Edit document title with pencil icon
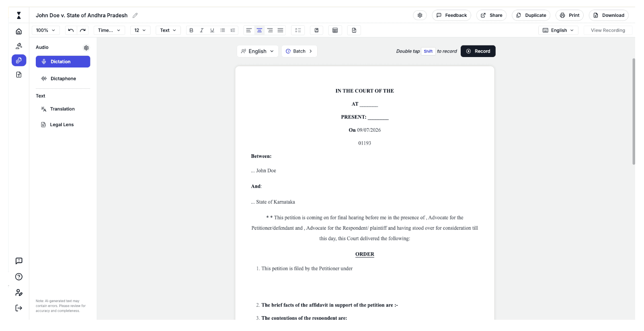The height and width of the screenshot is (331, 644). [135, 15]
